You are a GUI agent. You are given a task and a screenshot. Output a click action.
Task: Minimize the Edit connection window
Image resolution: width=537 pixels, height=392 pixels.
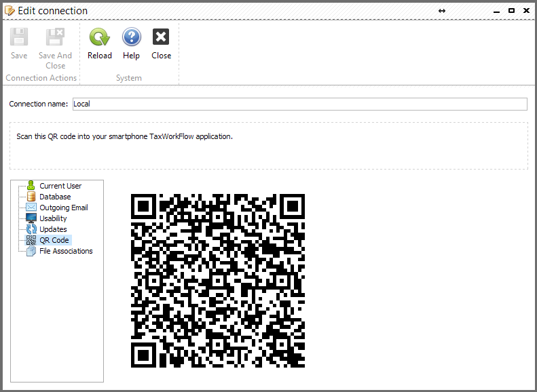click(x=496, y=12)
